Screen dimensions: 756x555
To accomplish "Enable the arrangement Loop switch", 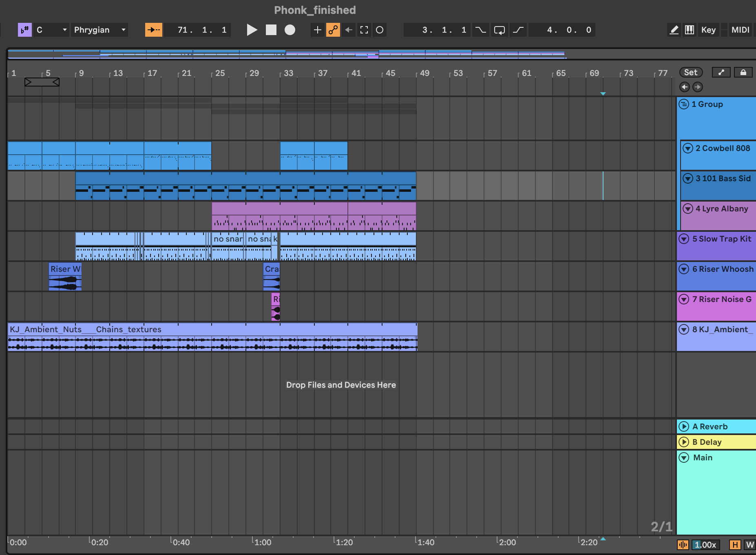I will click(x=499, y=30).
